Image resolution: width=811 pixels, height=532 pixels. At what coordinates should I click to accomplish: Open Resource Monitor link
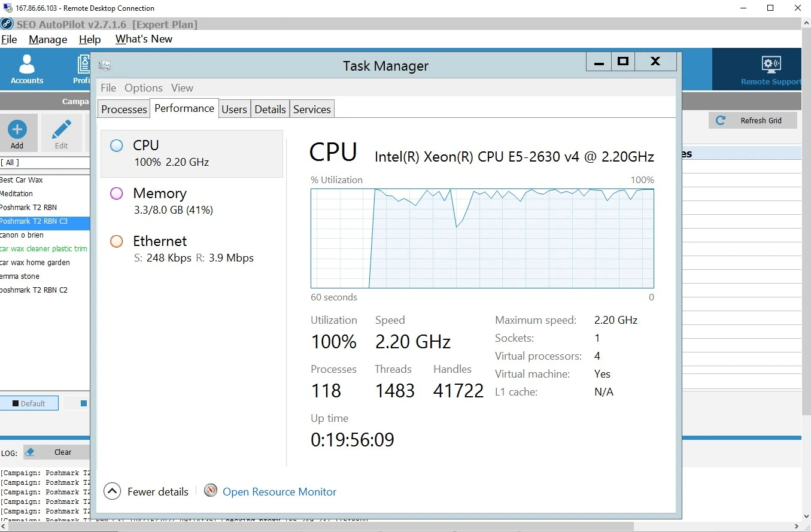pos(280,492)
